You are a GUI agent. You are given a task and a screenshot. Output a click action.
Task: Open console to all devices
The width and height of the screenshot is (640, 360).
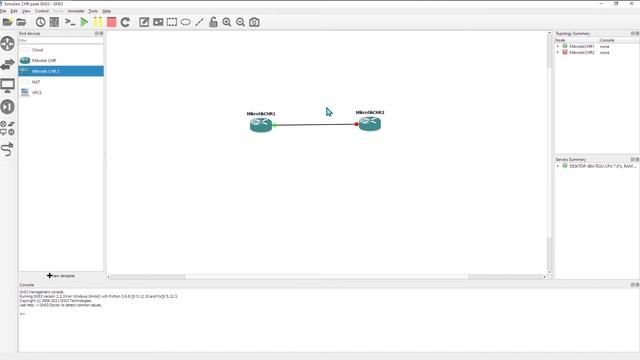tap(70, 22)
